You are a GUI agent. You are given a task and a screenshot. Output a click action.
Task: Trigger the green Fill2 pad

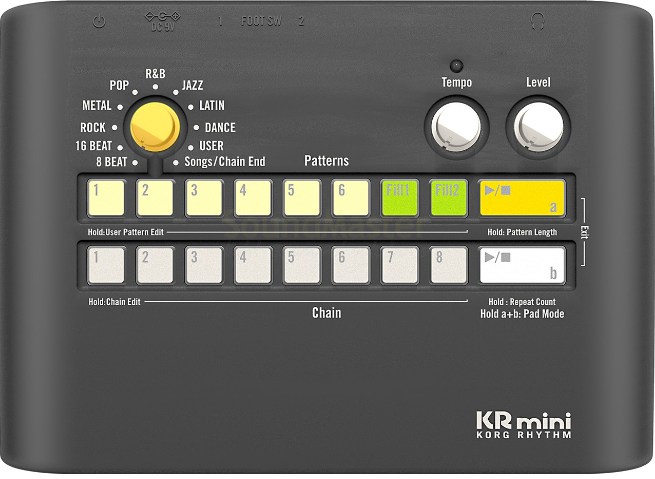[x=449, y=198]
